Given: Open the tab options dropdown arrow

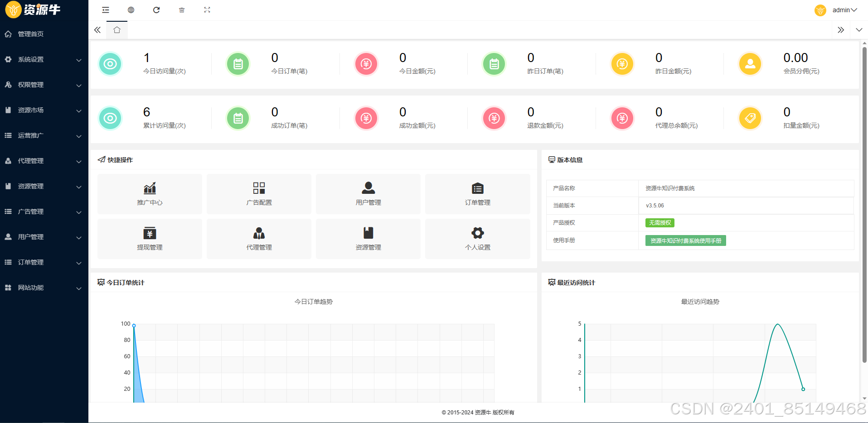Looking at the screenshot, I should tap(859, 30).
